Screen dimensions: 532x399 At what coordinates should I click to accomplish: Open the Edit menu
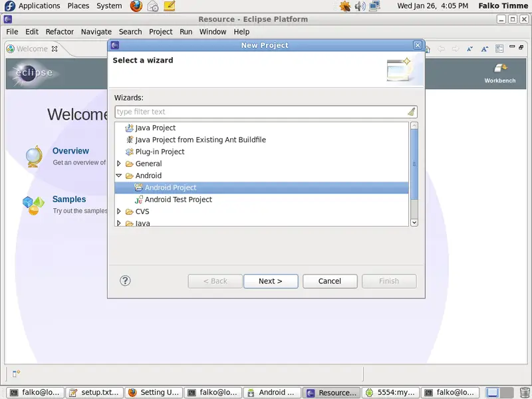32,31
